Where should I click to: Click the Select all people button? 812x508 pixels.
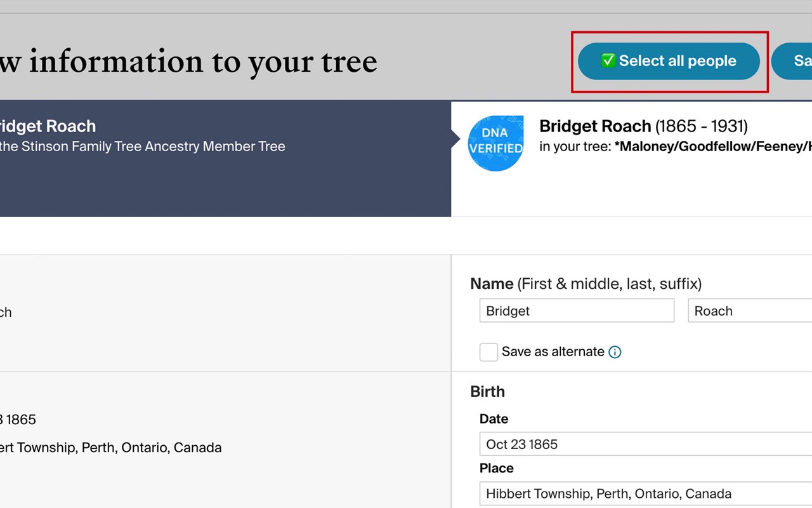[669, 61]
